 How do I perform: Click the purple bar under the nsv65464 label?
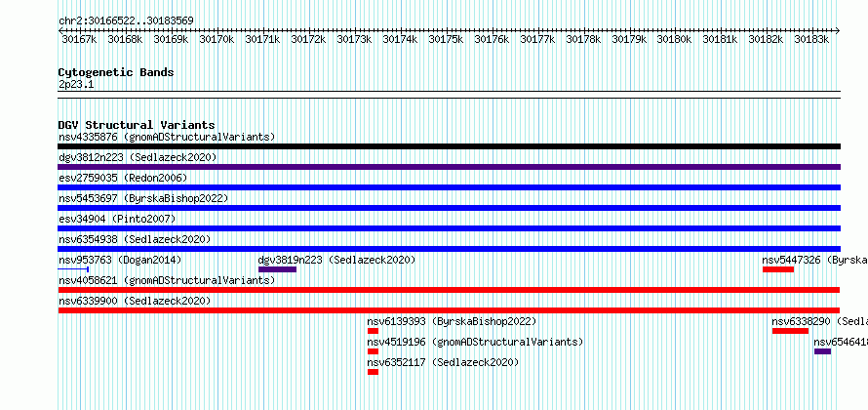click(822, 351)
